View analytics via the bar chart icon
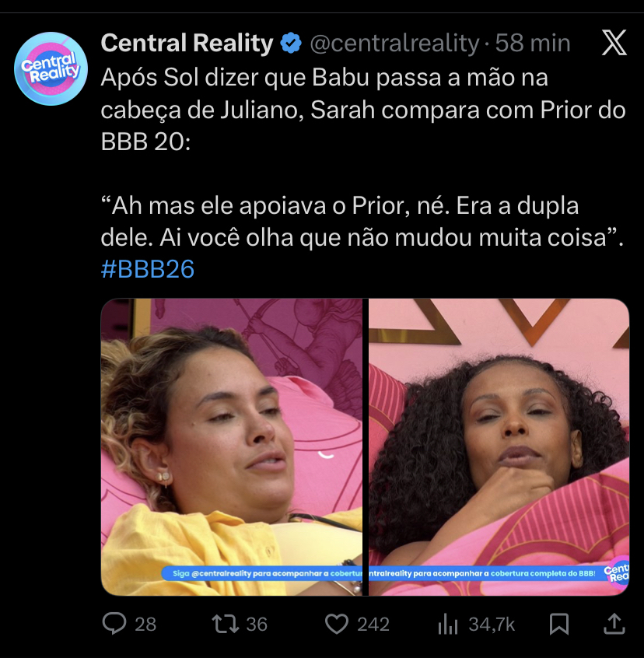The image size is (644, 658). (x=448, y=625)
